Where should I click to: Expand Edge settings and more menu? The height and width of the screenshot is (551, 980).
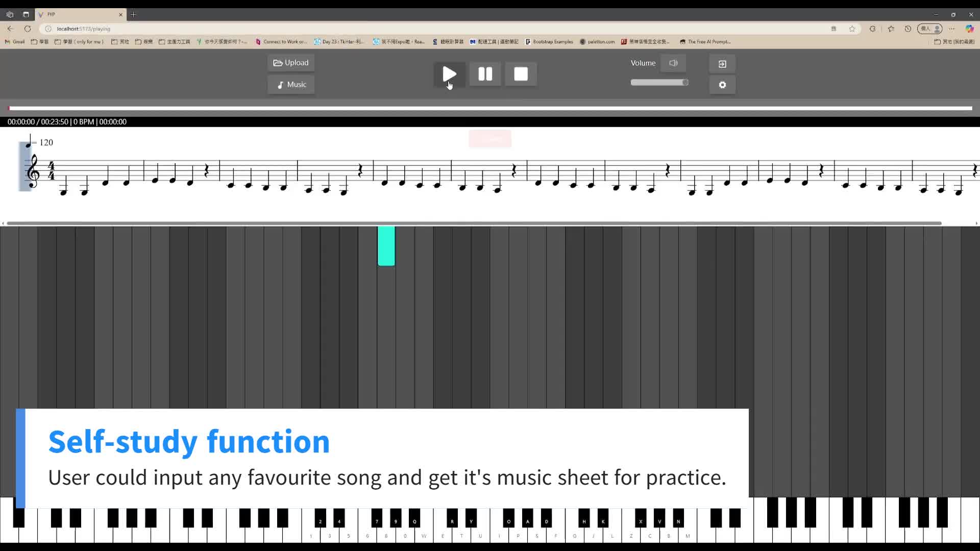(951, 29)
